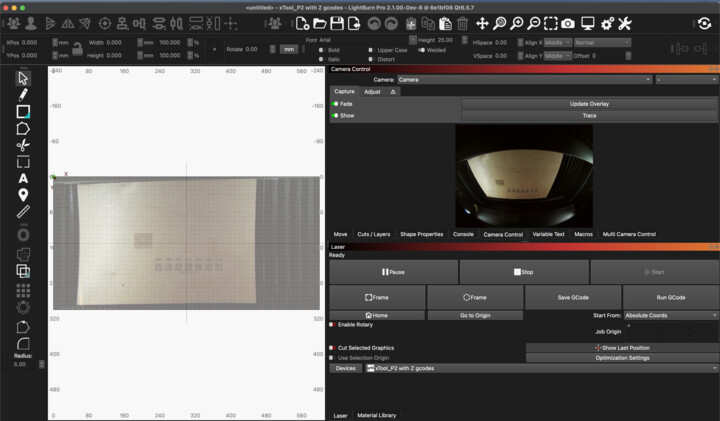Image resolution: width=720 pixels, height=421 pixels.
Task: Select the scissors Cut Shapes tool
Action: pyautogui.click(x=23, y=145)
